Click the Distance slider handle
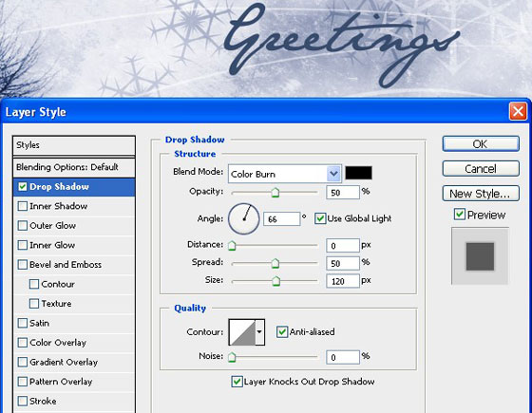532x413 pixels. click(x=232, y=246)
